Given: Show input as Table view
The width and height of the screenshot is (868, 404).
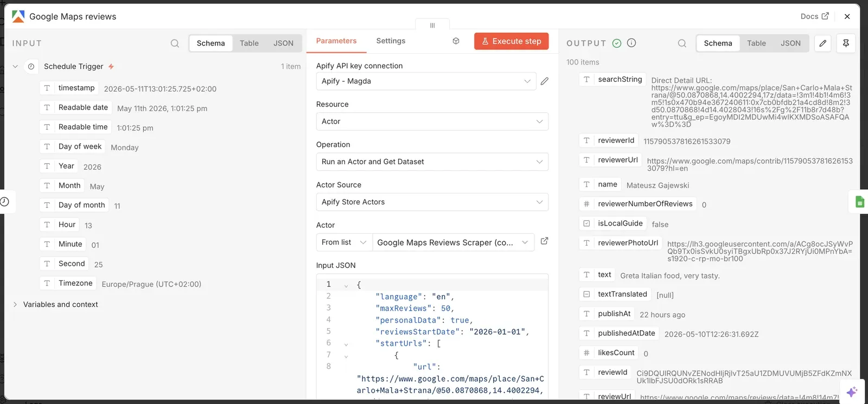Looking at the screenshot, I should 249,43.
